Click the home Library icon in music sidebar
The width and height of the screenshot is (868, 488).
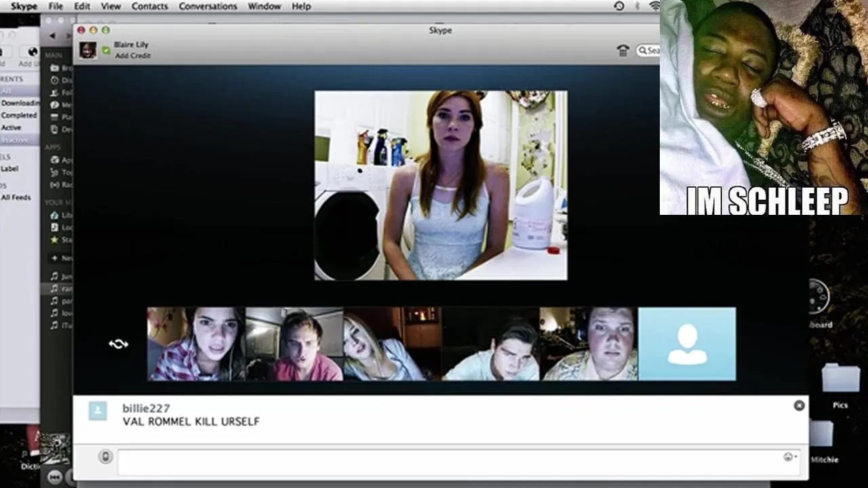point(54,215)
